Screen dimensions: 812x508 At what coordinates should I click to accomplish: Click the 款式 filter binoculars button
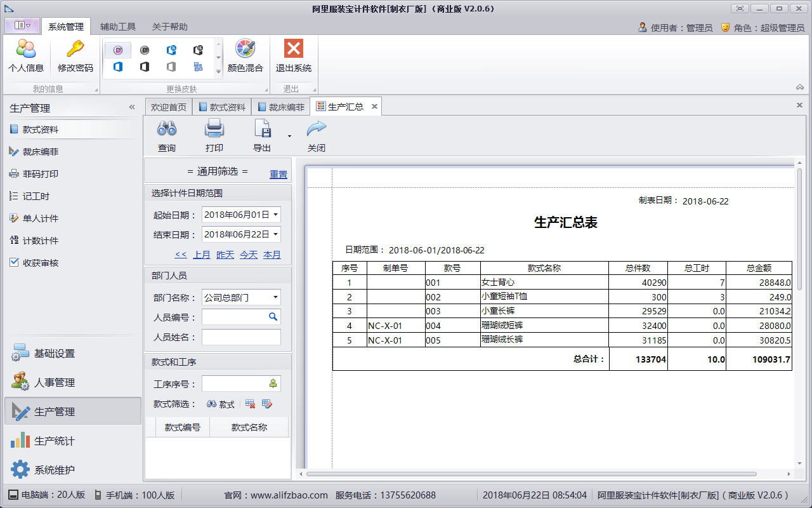coord(221,404)
